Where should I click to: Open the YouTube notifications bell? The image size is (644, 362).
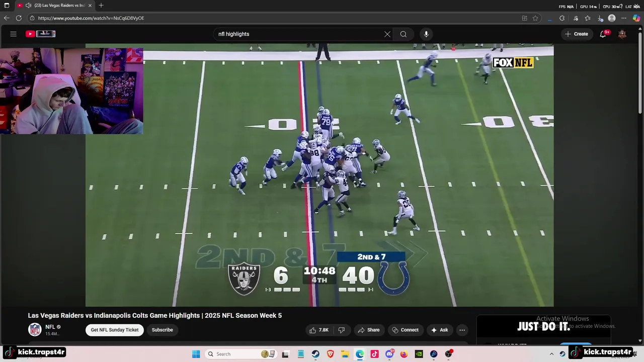pos(603,34)
